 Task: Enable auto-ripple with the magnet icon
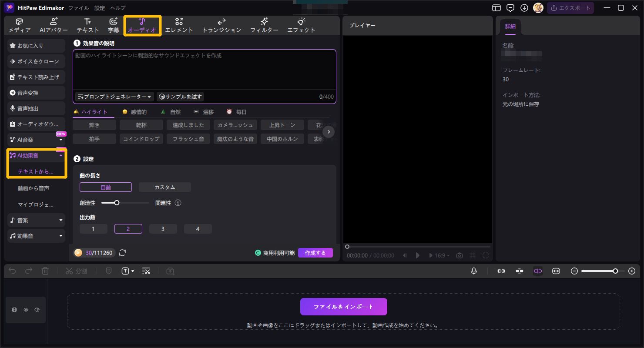click(x=519, y=271)
